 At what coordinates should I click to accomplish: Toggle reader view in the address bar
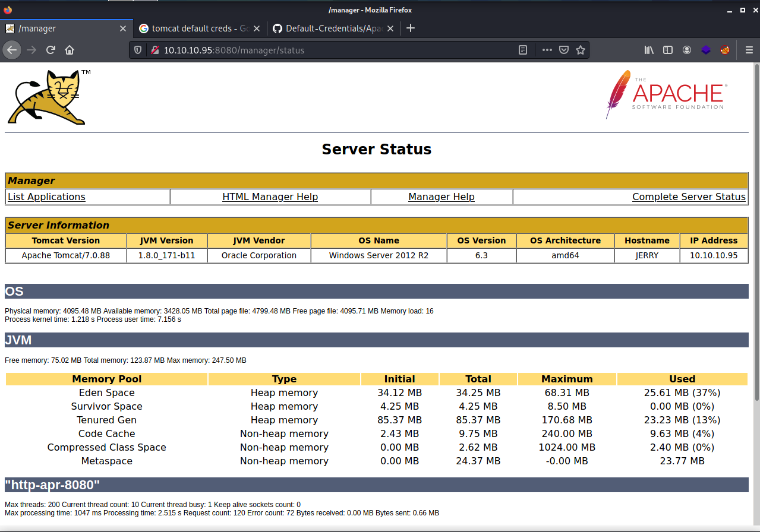pyautogui.click(x=523, y=50)
